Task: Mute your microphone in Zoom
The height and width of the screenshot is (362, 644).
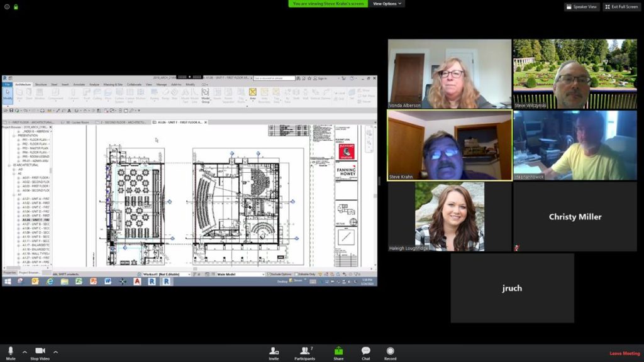Action: 10,352
